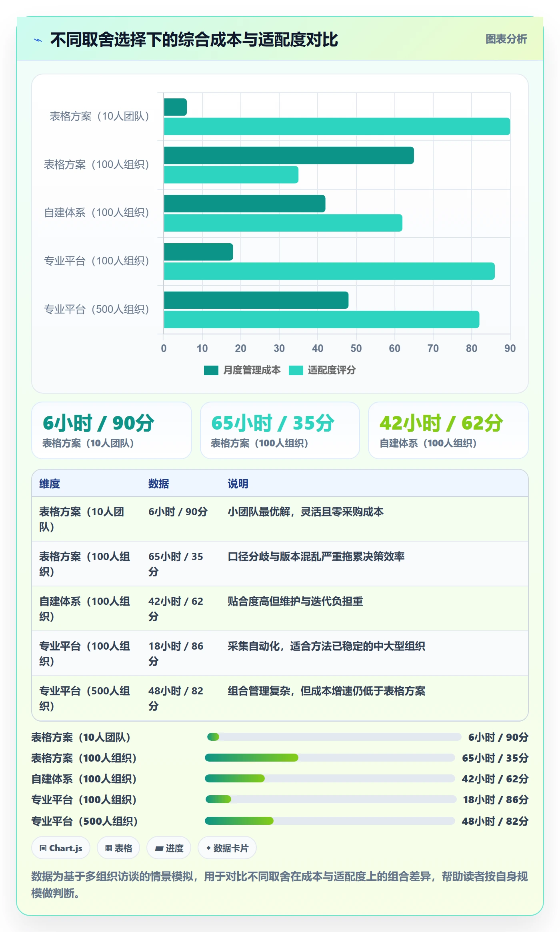Image resolution: width=560 pixels, height=932 pixels.
Task: Click the dark cost bar for 自建体系（100人组织） in chart
Action: (x=245, y=204)
